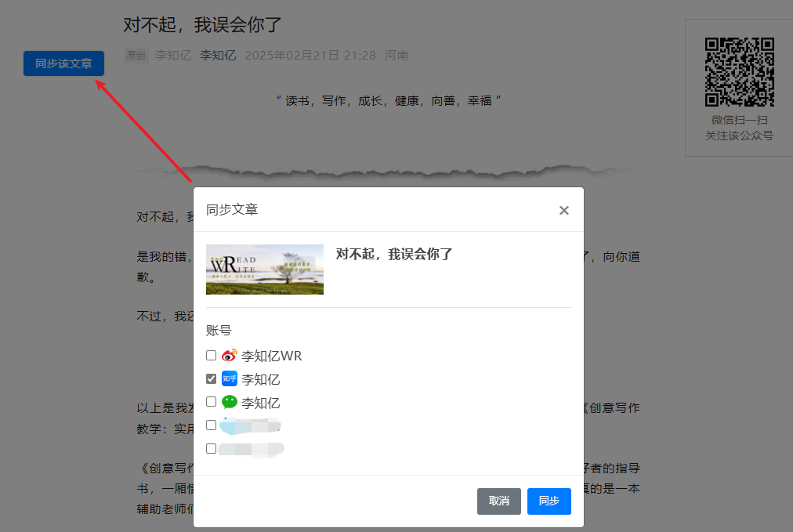Image resolution: width=793 pixels, height=532 pixels.
Task: Click the quote line 读书，写作，成长
Action: click(x=389, y=100)
